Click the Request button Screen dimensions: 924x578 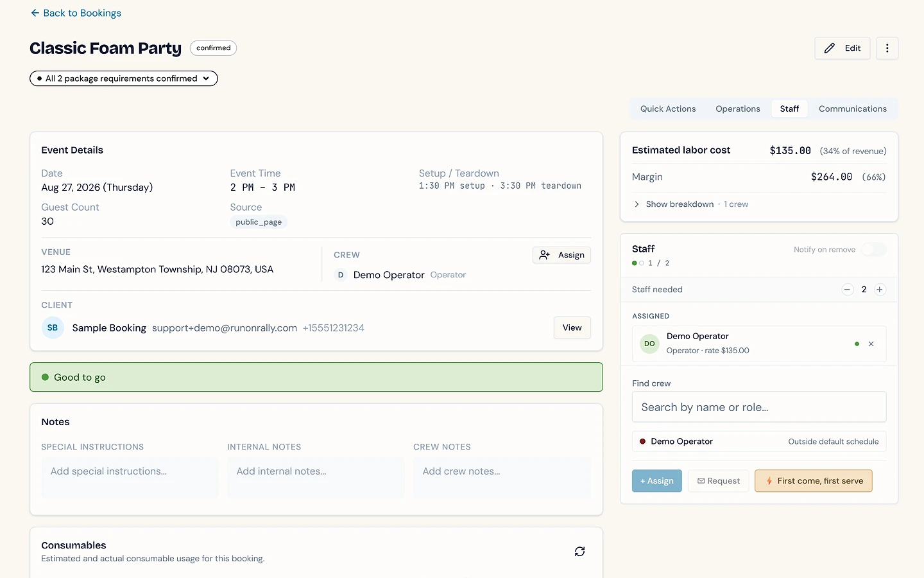(719, 481)
